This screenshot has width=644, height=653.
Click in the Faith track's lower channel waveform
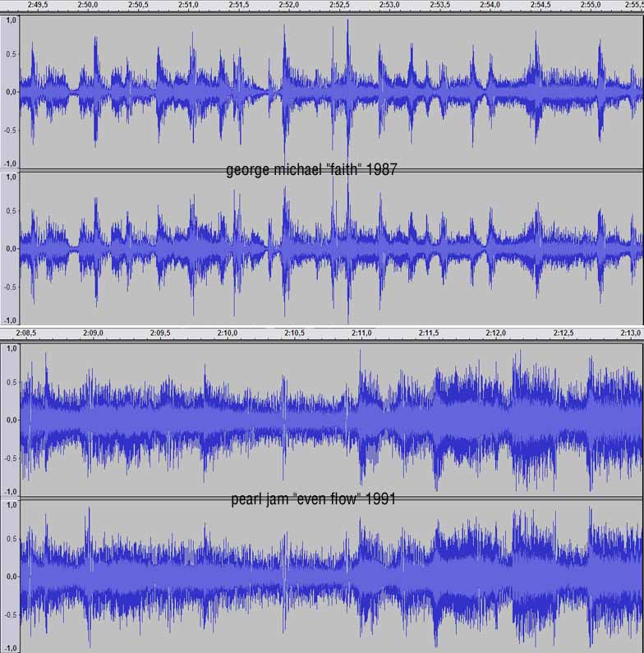[x=331, y=249]
